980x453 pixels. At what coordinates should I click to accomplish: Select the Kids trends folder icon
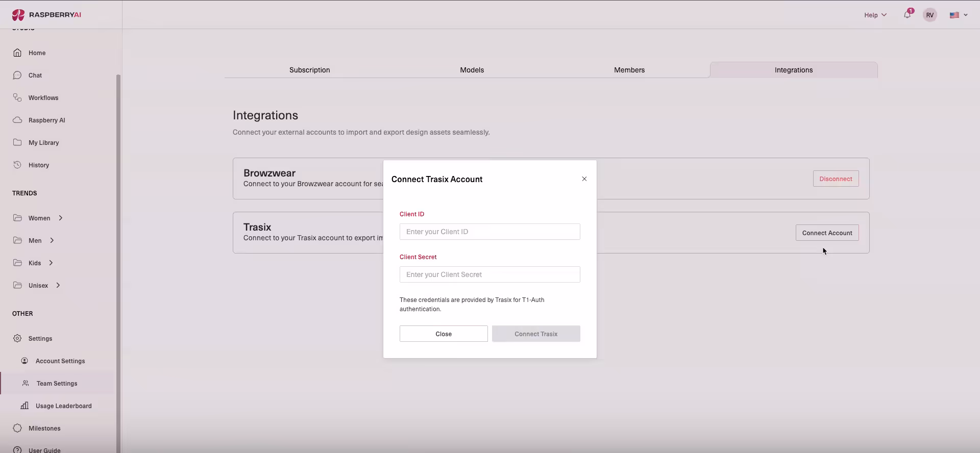17,263
